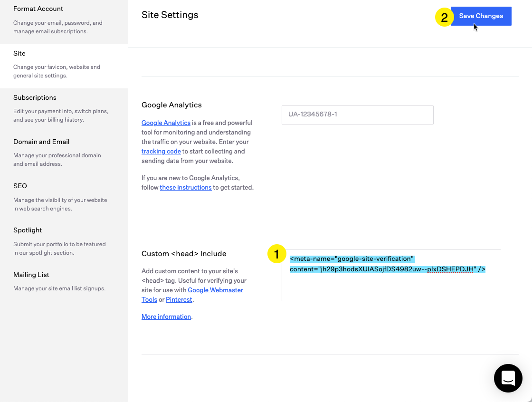
Task: Click the Google Analytics tracking ID field
Action: [357, 115]
